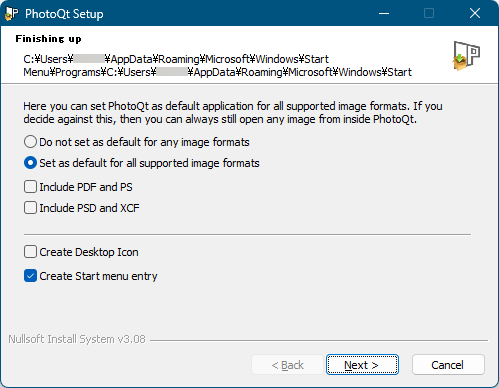
Task: Click the disabled < Back button
Action: point(287,365)
